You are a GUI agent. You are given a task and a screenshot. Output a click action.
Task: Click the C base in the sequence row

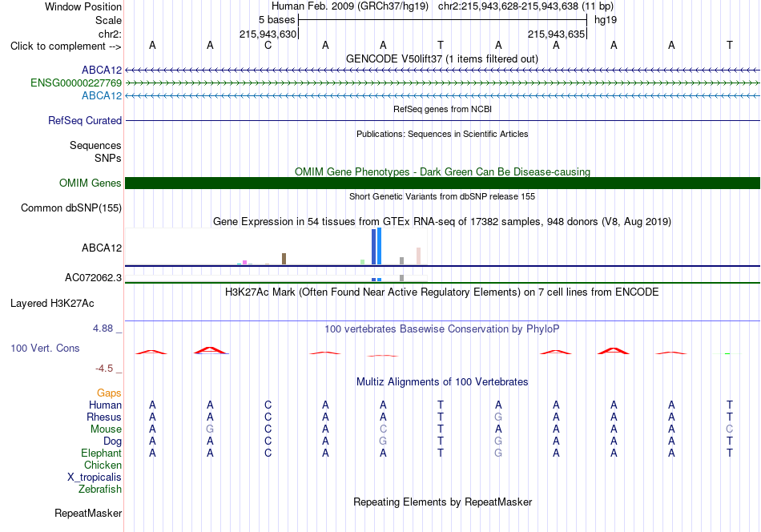coord(268,45)
